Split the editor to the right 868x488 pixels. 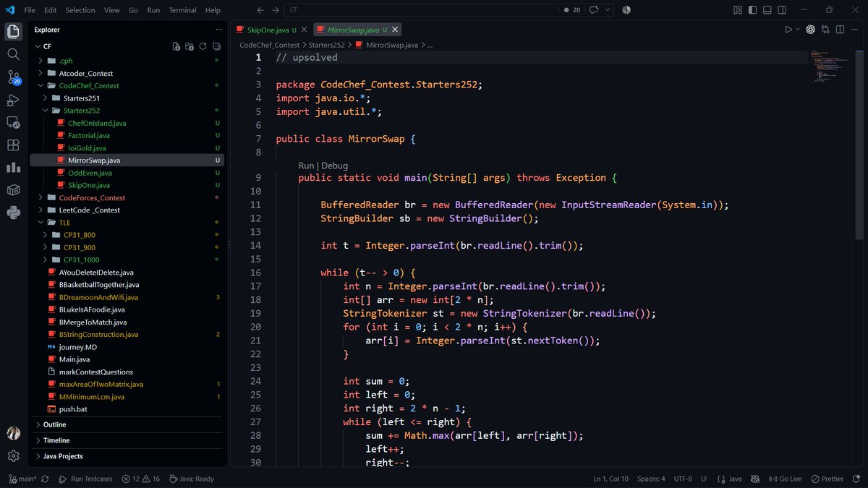tap(840, 30)
